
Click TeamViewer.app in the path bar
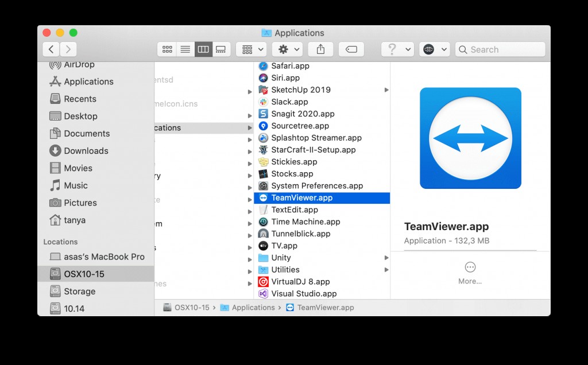point(320,308)
